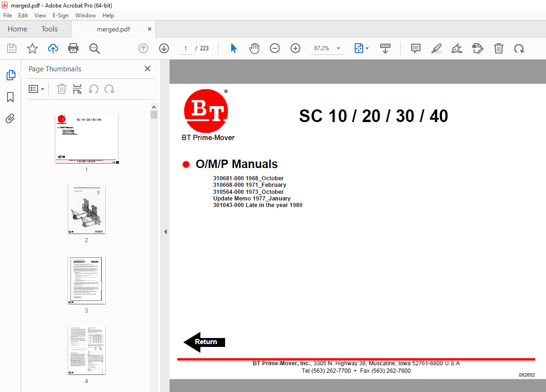Open the Edit menu

(23, 15)
